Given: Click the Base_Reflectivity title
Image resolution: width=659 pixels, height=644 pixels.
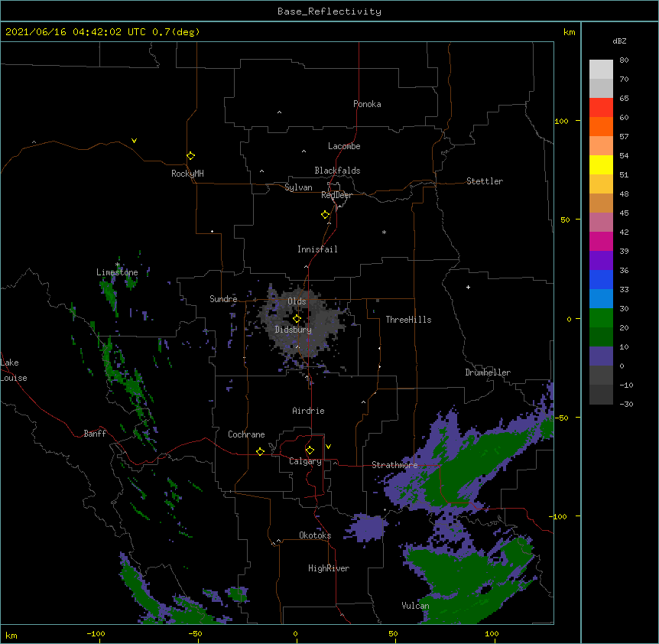Looking at the screenshot, I should [x=329, y=11].
